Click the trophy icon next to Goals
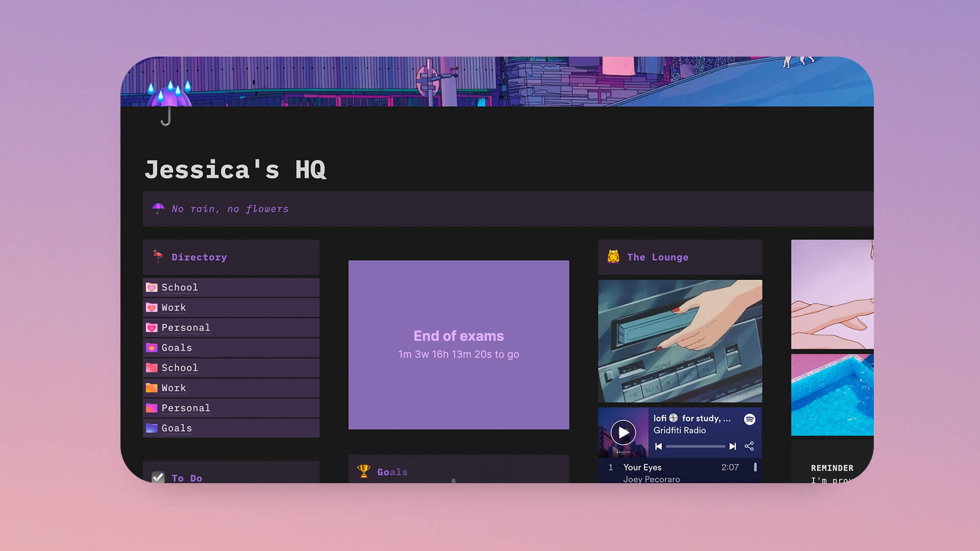This screenshot has width=980, height=551. pyautogui.click(x=363, y=471)
